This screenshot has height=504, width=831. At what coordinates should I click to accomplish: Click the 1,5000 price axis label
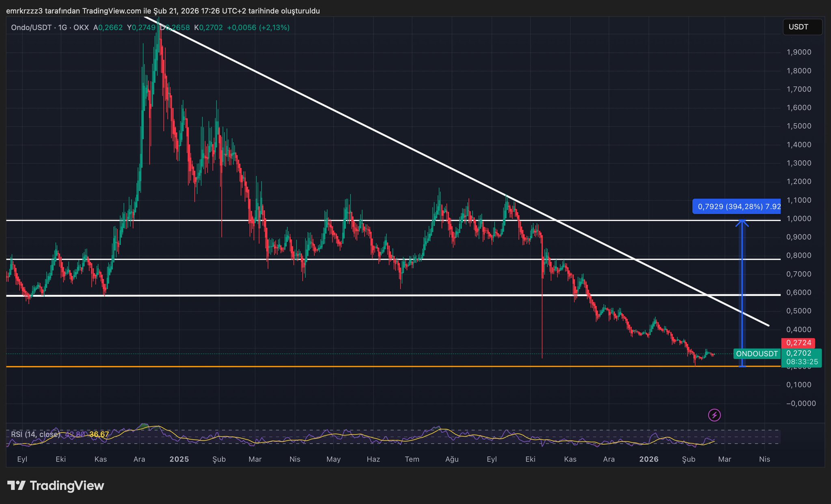[799, 126]
